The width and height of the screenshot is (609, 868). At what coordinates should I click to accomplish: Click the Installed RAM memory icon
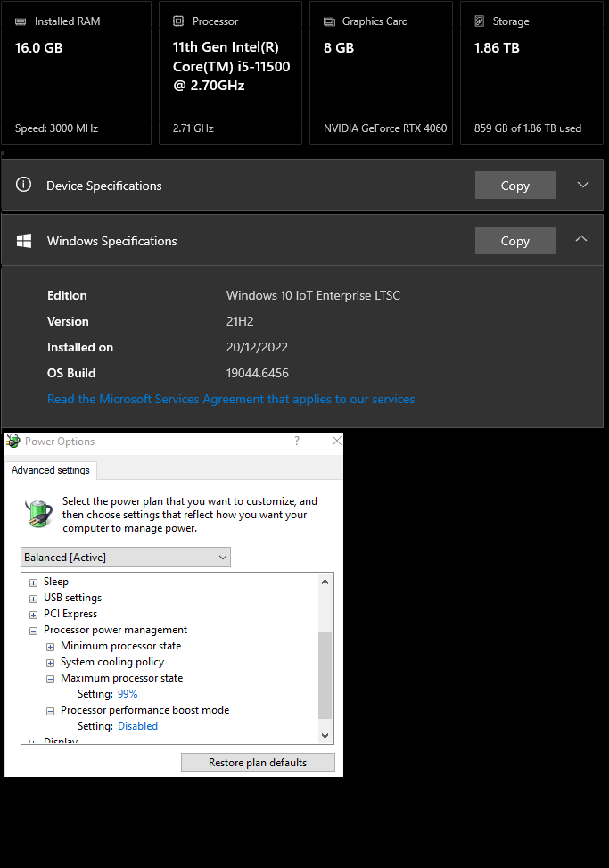[x=21, y=21]
